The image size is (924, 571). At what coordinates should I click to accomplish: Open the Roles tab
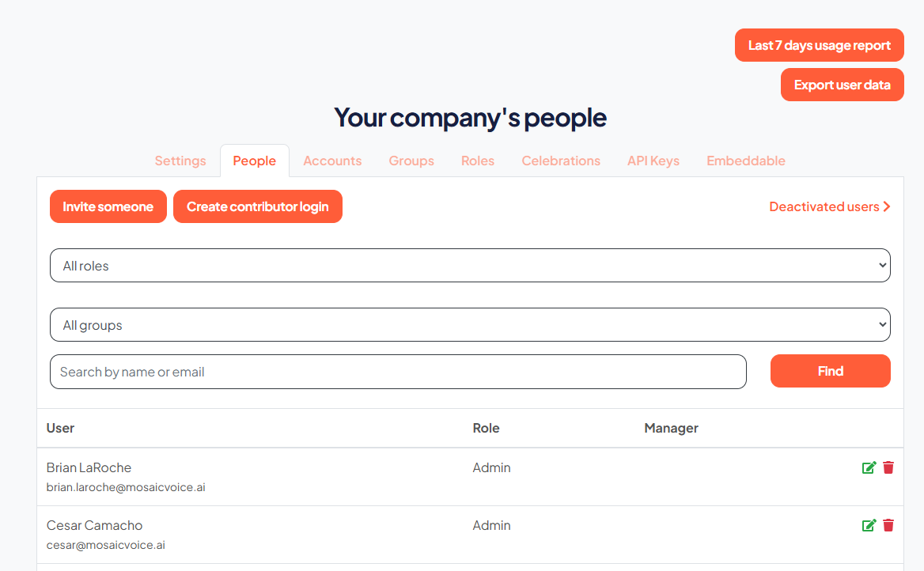point(478,161)
